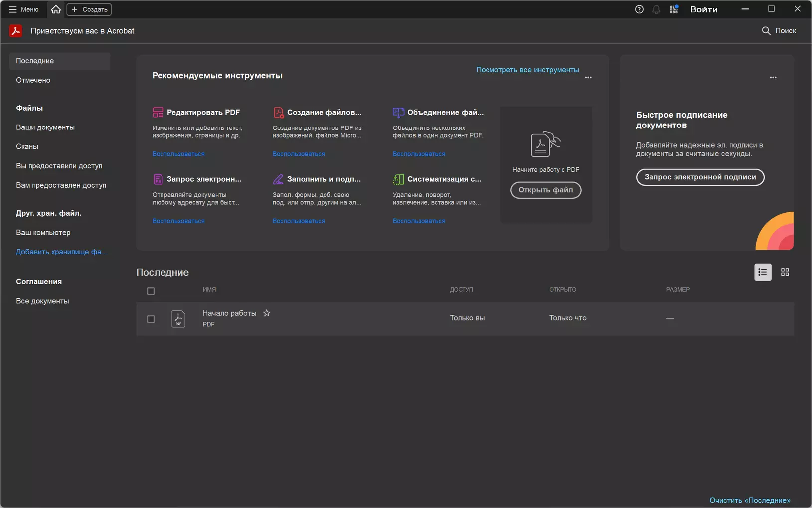Open Сканы in the sidebar
This screenshot has height=508, width=812.
[27, 147]
